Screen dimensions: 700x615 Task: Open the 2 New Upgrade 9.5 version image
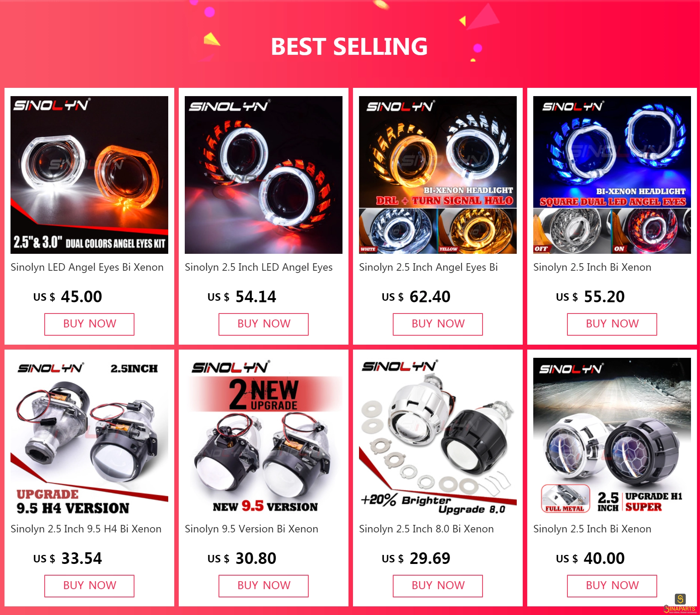click(264, 437)
